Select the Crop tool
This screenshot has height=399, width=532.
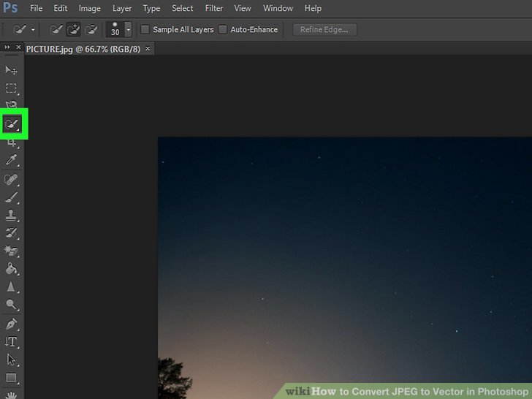coord(12,143)
